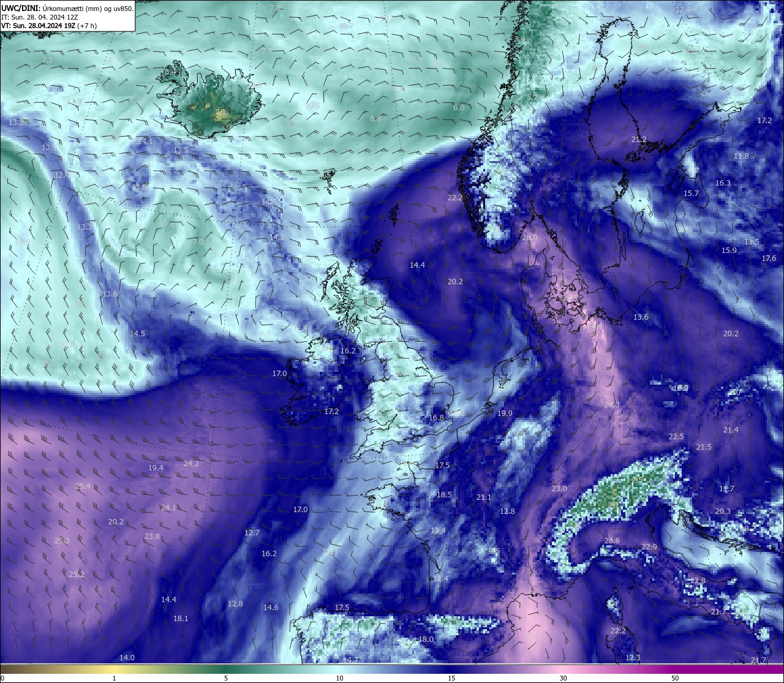Click the 25.4 value over the Atlantic
Image resolution: width=784 pixels, height=683 pixels.
coord(83,486)
